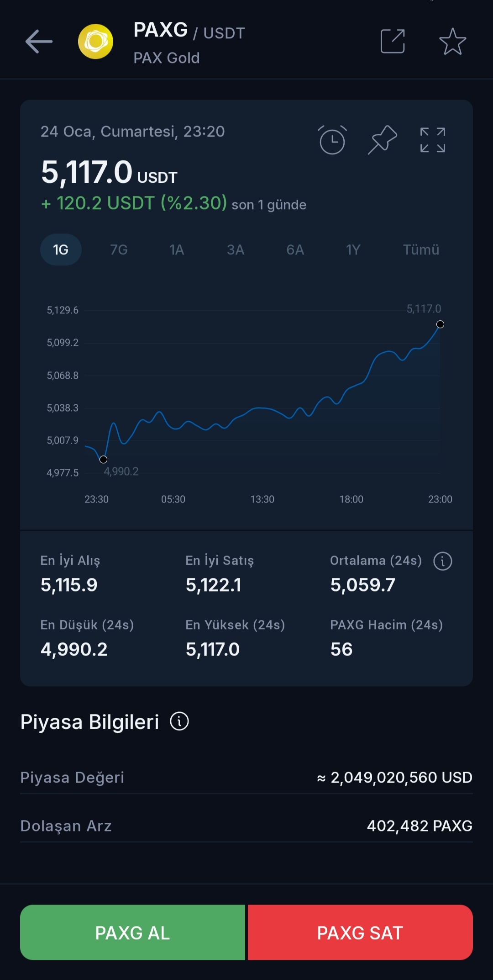
Task: Select the 3A chart period
Action: pos(236,250)
